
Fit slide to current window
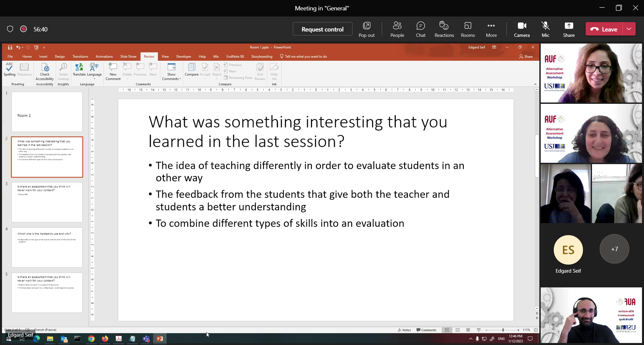[x=536, y=330]
